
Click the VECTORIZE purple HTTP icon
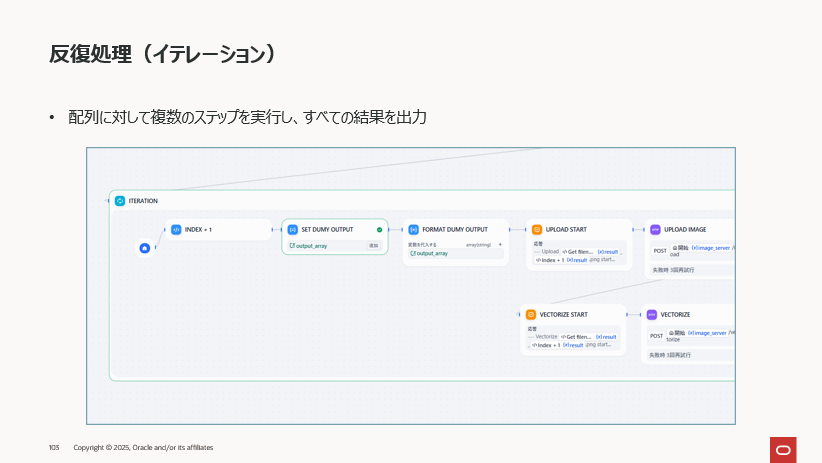coord(652,315)
